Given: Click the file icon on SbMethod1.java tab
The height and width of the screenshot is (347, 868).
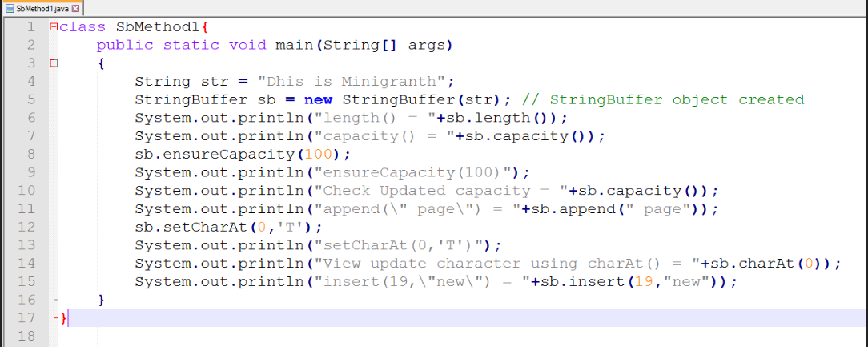Looking at the screenshot, I should click(9, 8).
